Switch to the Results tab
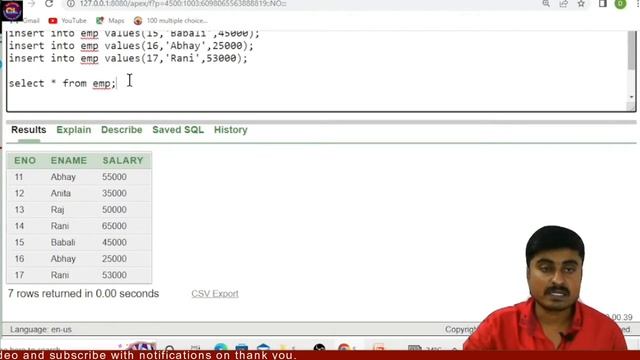The width and height of the screenshot is (640, 360). (x=29, y=130)
